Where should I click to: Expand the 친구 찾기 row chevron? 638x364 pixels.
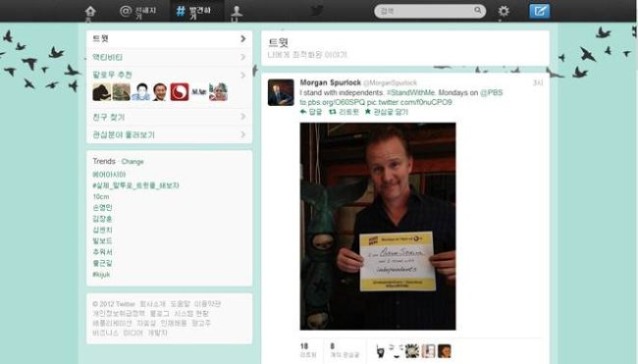[x=242, y=117]
